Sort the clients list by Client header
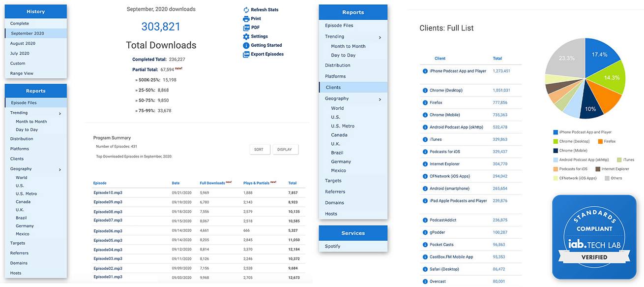Viewport: 644px width, 287px height. (440, 59)
